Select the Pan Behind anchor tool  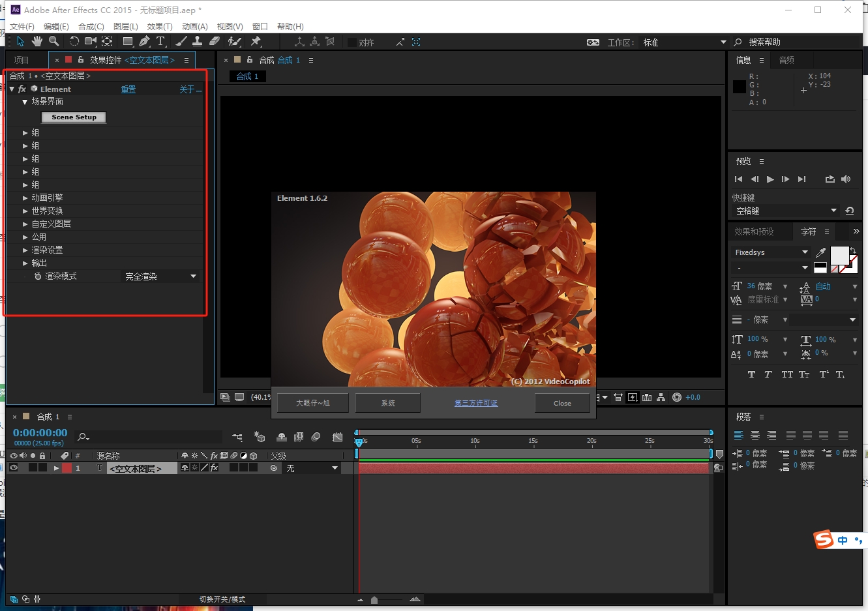108,42
